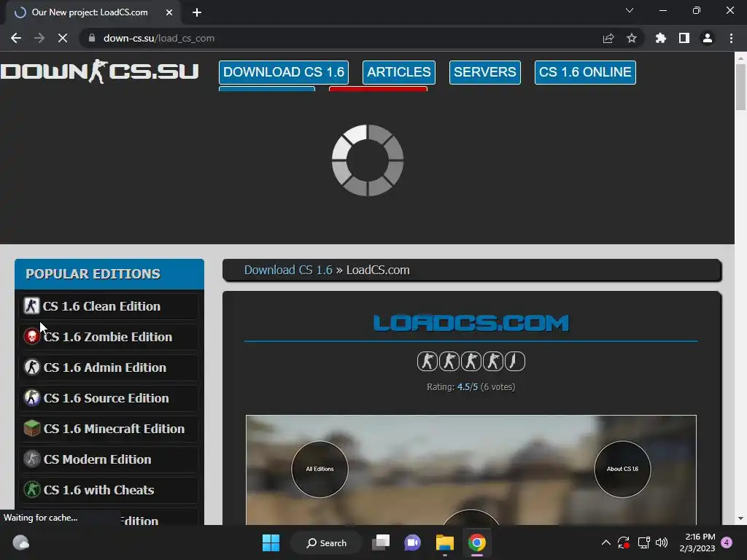Rate four stars with fourth soldier icon

492,362
